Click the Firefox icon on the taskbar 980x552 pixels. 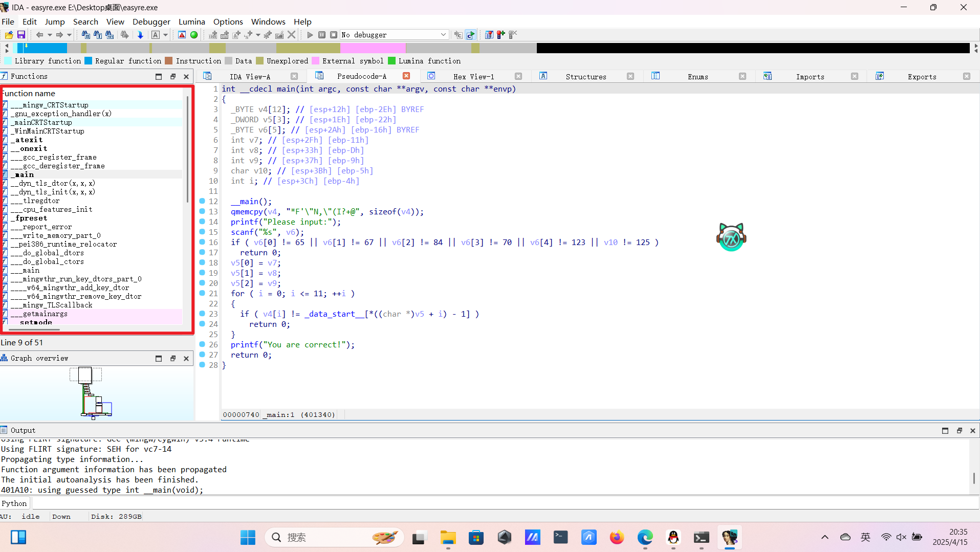(x=617, y=538)
